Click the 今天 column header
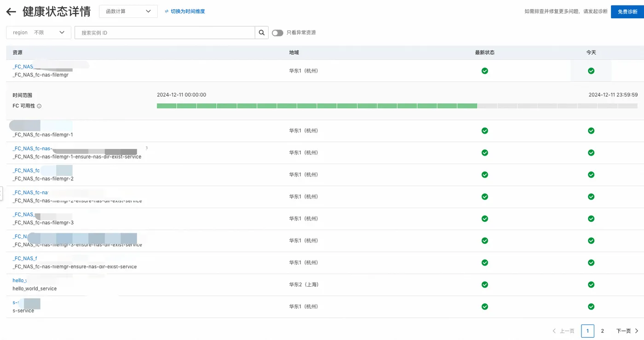 tap(591, 52)
